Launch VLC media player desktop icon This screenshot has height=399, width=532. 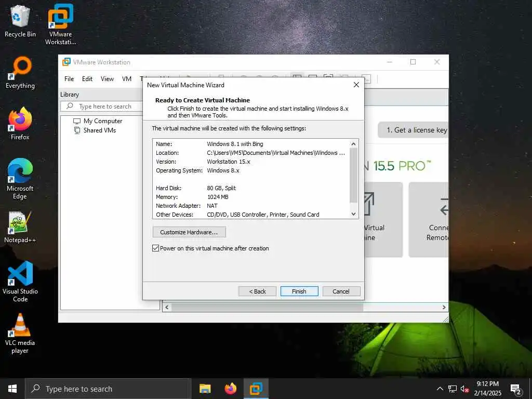(x=20, y=334)
